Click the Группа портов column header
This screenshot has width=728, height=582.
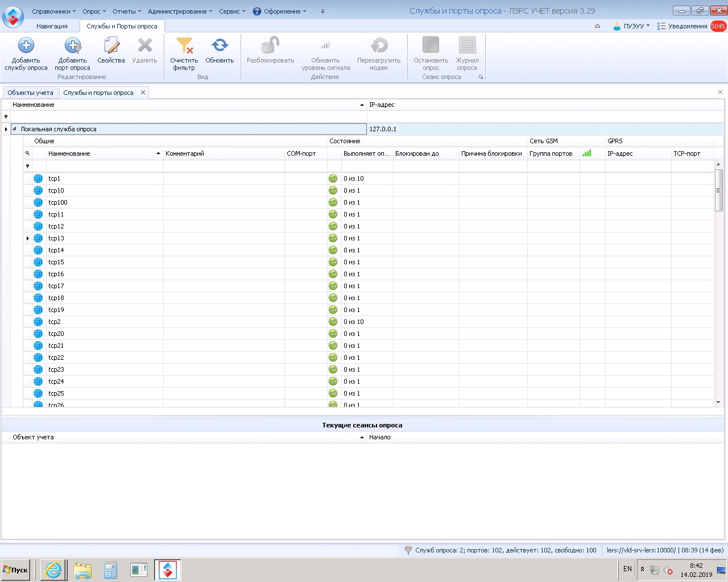tap(553, 153)
